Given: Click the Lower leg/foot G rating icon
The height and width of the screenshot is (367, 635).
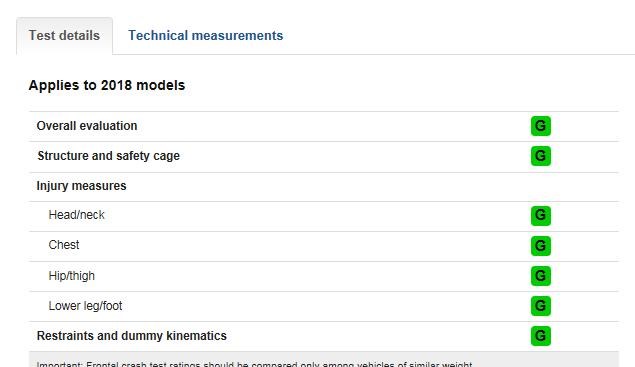Looking at the screenshot, I should (541, 306).
